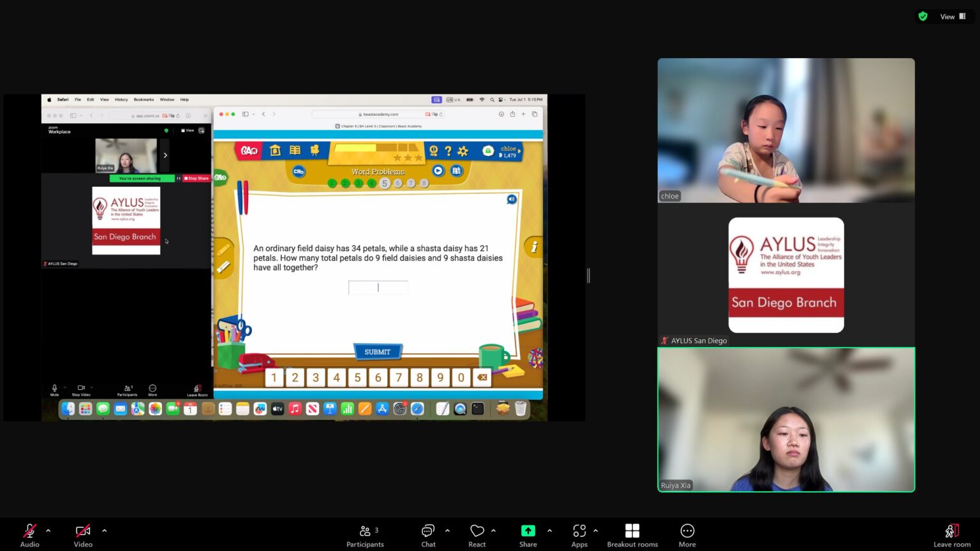980x551 pixels.
Task: Click the yellow lesson progress bar
Action: click(377, 148)
